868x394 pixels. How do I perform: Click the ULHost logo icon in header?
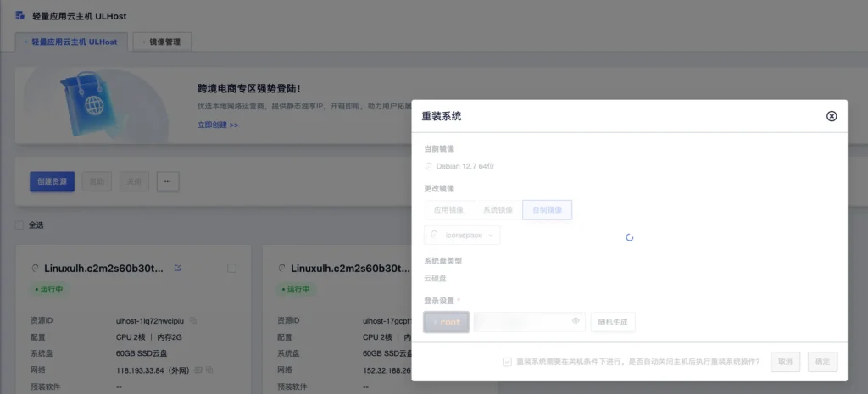coord(19,16)
